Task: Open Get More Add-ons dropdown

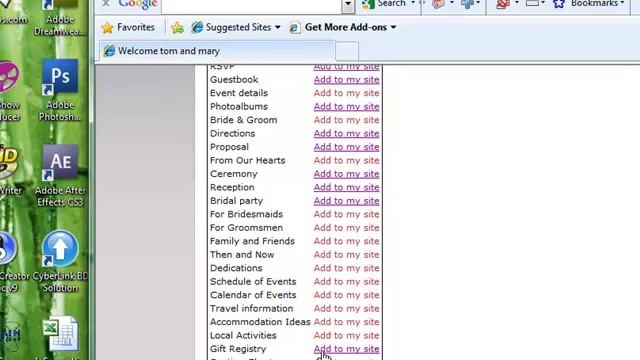Action: pos(343,27)
